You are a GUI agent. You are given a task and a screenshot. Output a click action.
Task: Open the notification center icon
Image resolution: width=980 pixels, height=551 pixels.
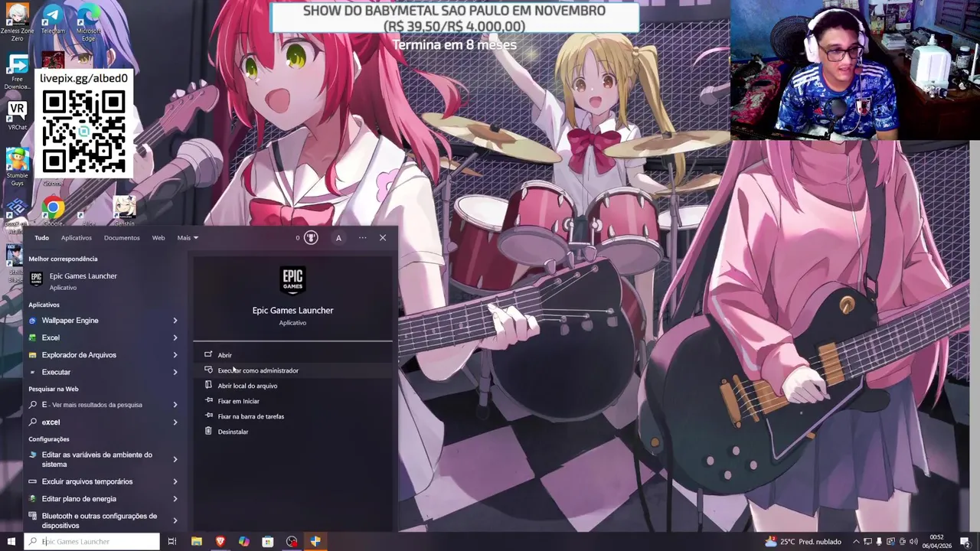pos(965,542)
